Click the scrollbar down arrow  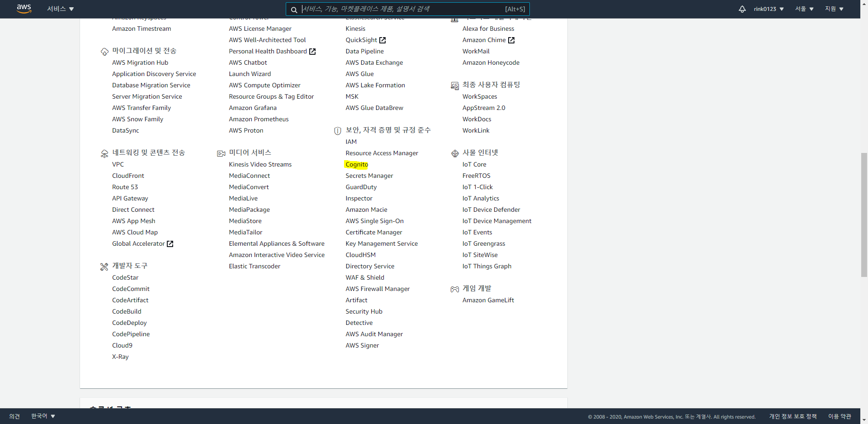(864, 420)
